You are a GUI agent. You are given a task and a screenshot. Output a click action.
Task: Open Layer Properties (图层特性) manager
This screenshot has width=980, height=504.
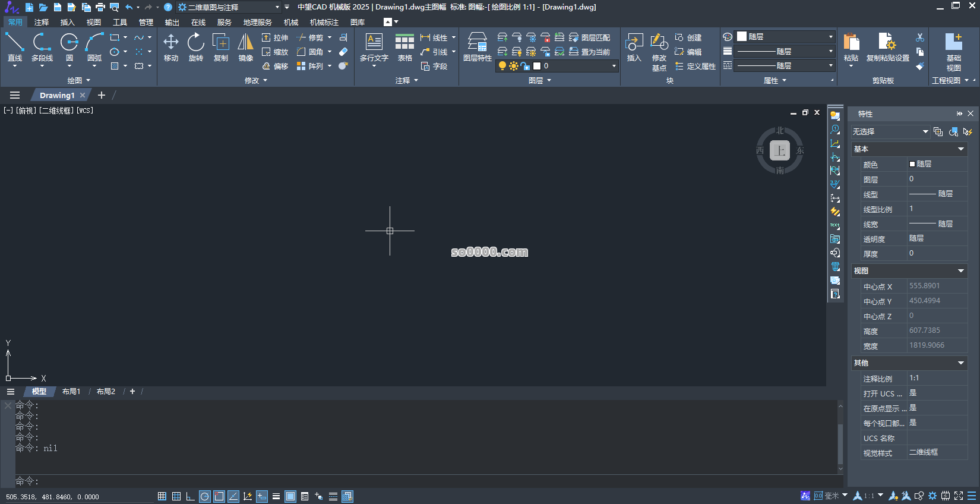pyautogui.click(x=478, y=47)
